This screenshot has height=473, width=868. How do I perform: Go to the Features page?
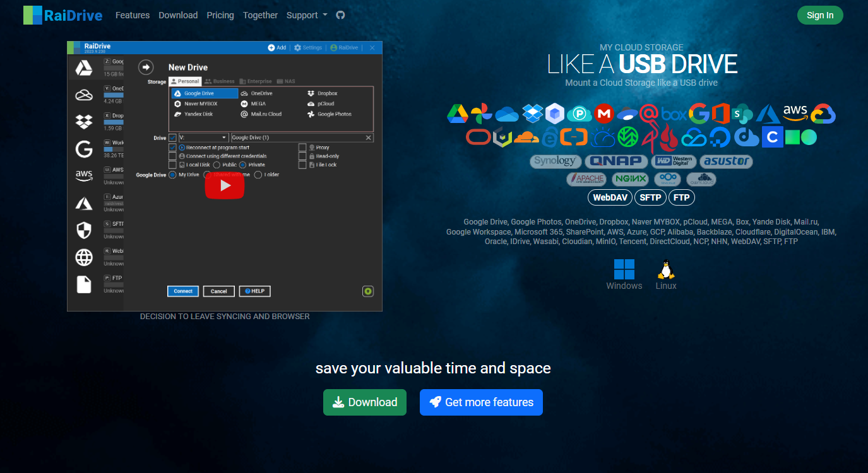pos(133,15)
